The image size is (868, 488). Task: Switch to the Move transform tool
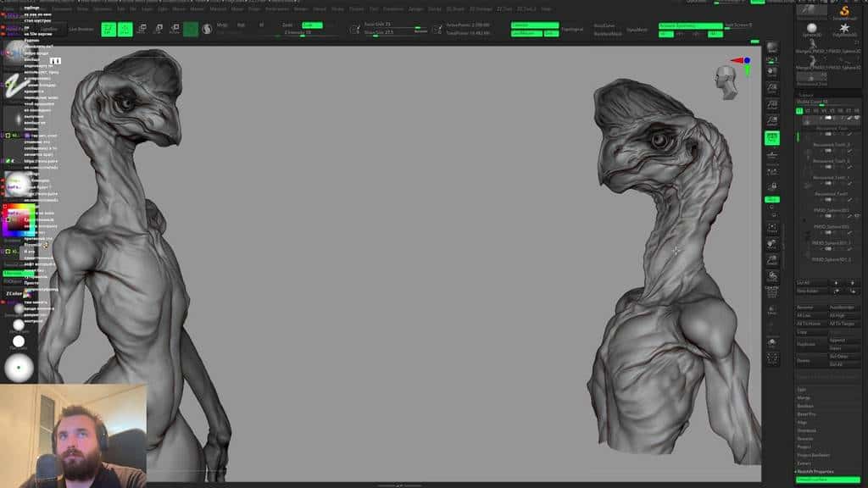click(x=142, y=30)
